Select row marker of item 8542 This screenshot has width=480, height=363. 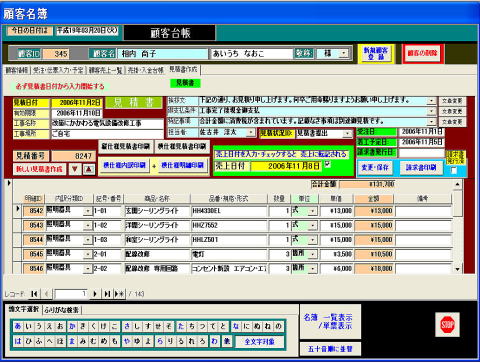coord(18,209)
